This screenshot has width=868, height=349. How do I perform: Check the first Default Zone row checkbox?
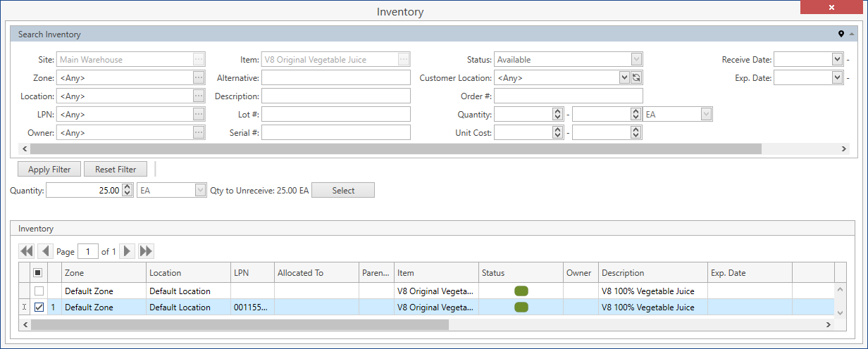(39, 291)
